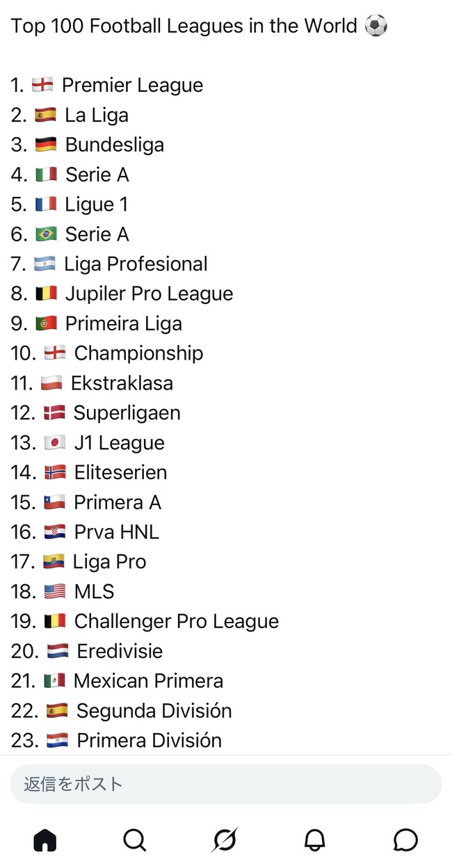The height and width of the screenshot is (868, 452).
Task: Tap the USA flag beside MLS
Action: click(54, 592)
